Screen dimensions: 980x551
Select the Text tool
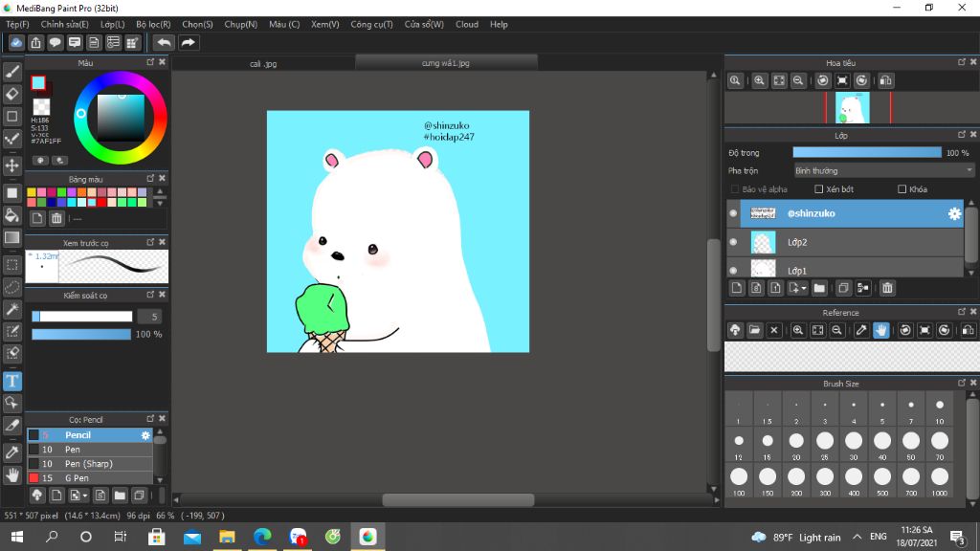coord(12,381)
